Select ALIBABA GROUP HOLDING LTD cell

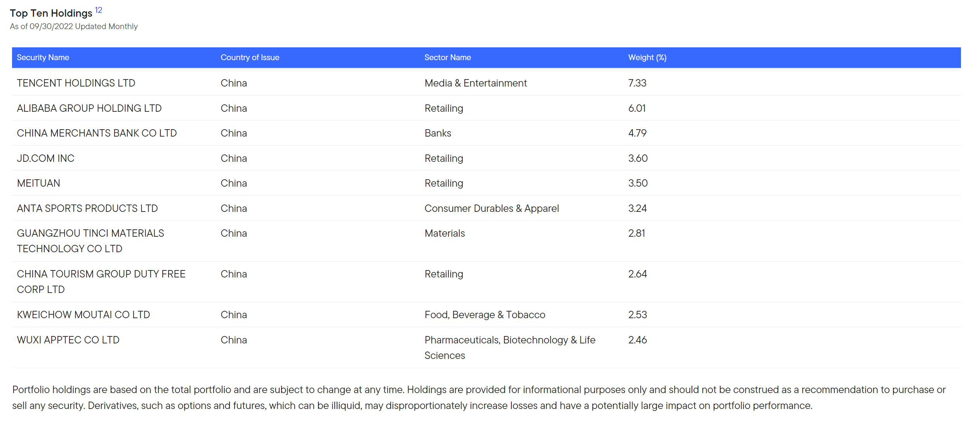point(89,108)
